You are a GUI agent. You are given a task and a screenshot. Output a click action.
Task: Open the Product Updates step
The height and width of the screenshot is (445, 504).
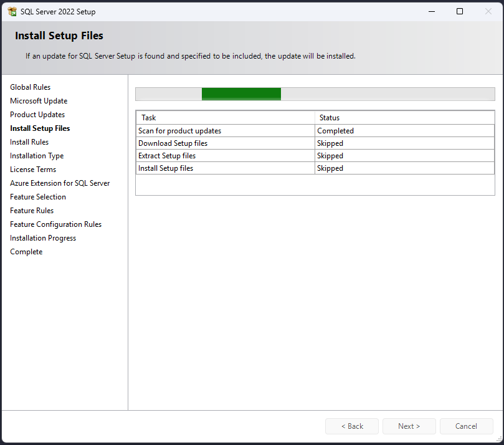point(37,115)
